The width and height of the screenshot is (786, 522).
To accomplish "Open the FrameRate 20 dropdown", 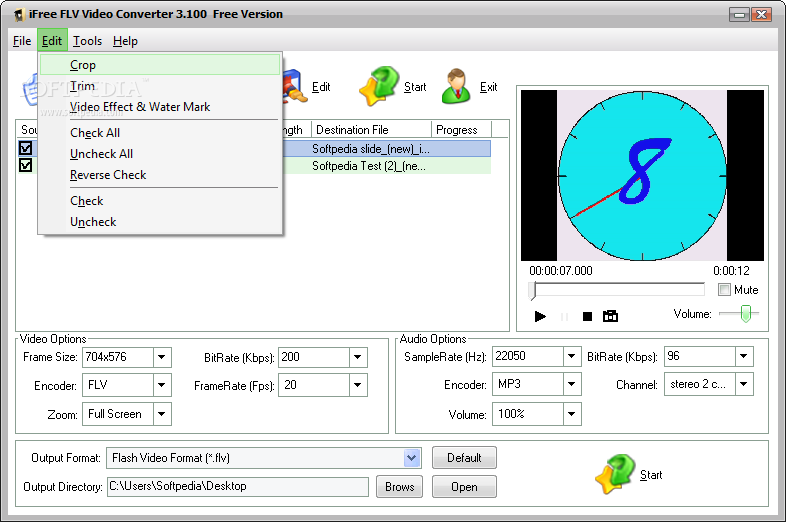I will pyautogui.click(x=357, y=385).
